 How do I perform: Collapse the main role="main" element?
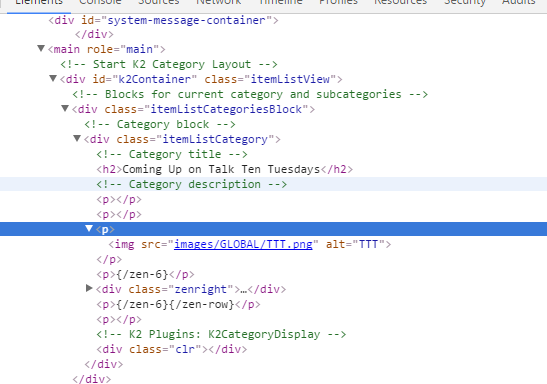[41, 48]
